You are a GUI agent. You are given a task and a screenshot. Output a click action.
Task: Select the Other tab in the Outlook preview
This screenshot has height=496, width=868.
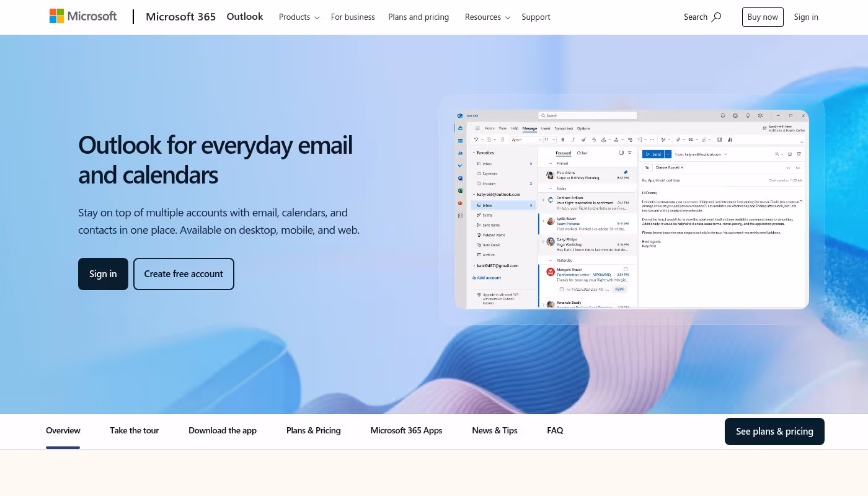(x=582, y=153)
